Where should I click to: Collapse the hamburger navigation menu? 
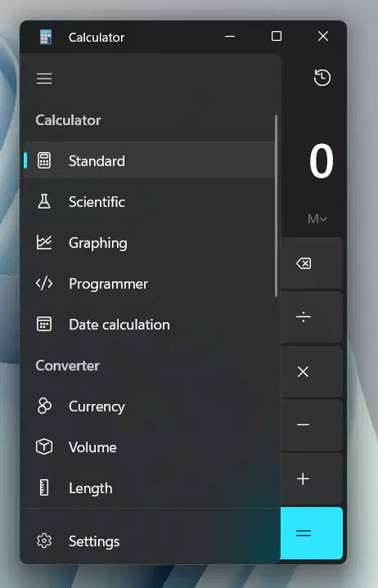pyautogui.click(x=44, y=79)
